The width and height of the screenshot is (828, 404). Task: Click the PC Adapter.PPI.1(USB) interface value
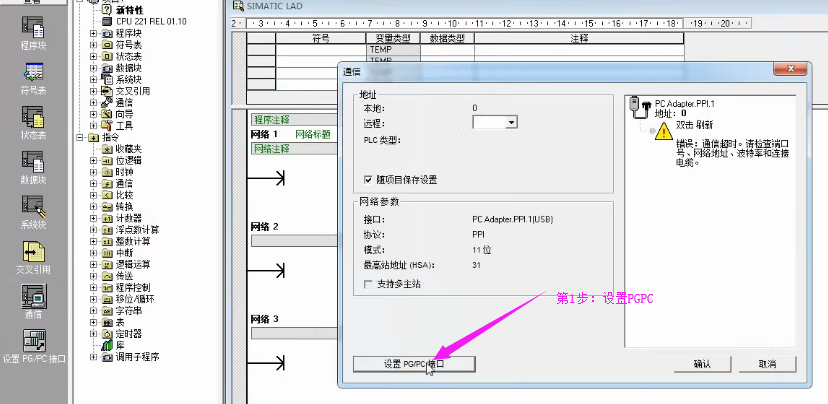click(512, 219)
